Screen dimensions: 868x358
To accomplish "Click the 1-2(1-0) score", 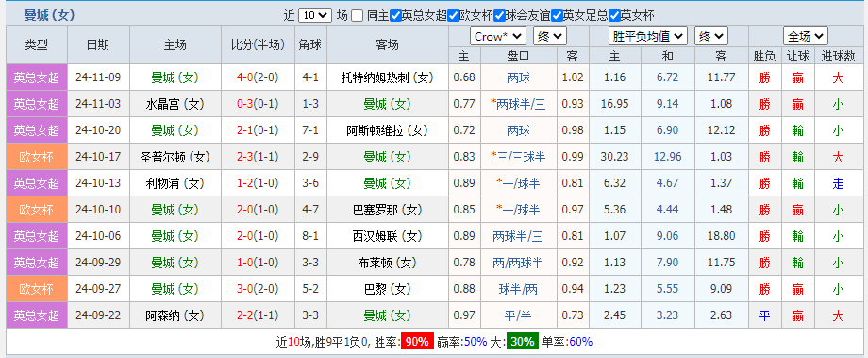I will 258,183.
